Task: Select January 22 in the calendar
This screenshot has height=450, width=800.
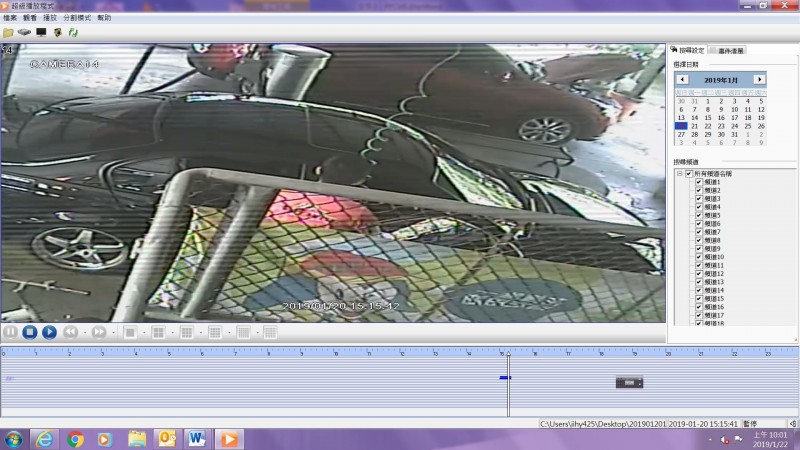Action: click(x=708, y=126)
